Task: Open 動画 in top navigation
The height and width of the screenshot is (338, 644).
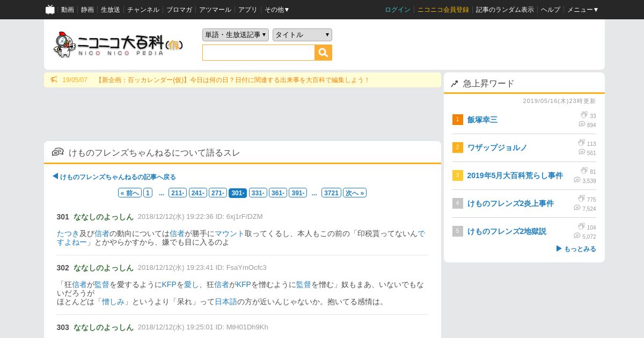Action: point(68,10)
